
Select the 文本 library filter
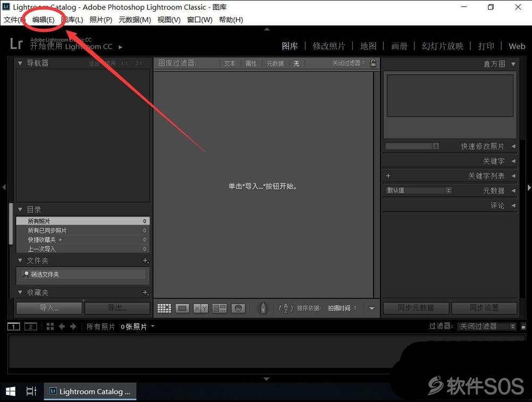(230, 63)
